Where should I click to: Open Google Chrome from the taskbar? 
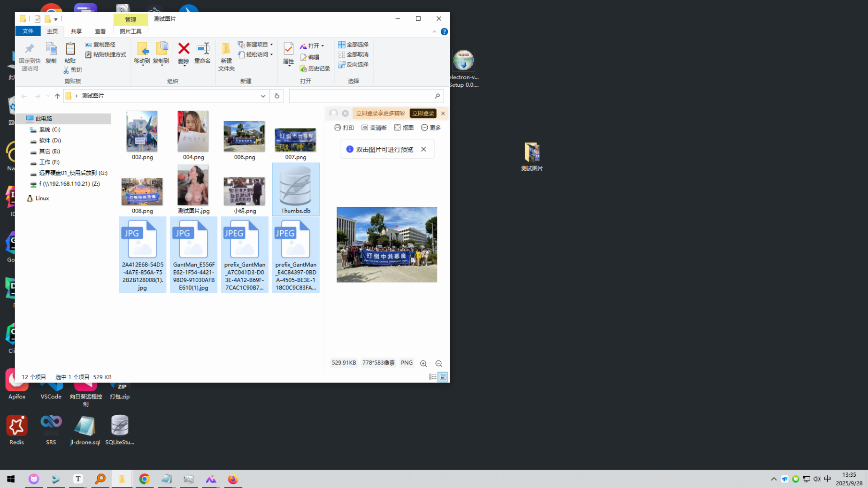point(144,479)
